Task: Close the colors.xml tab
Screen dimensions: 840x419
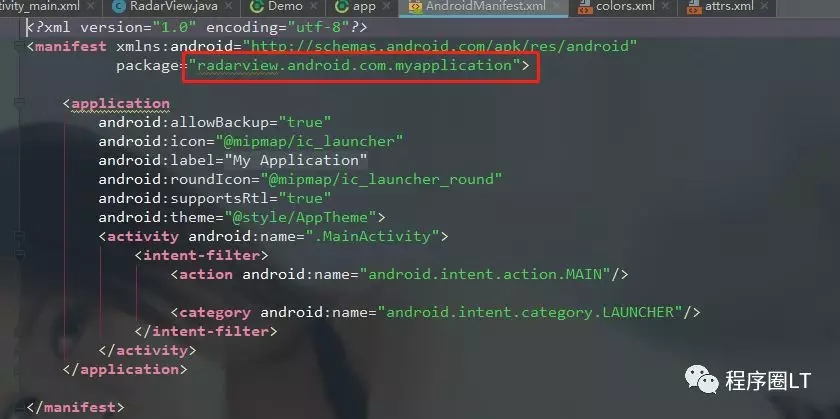Action: (665, 6)
